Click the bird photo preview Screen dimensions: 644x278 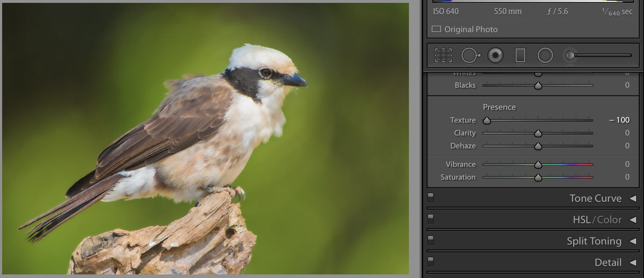click(205, 139)
